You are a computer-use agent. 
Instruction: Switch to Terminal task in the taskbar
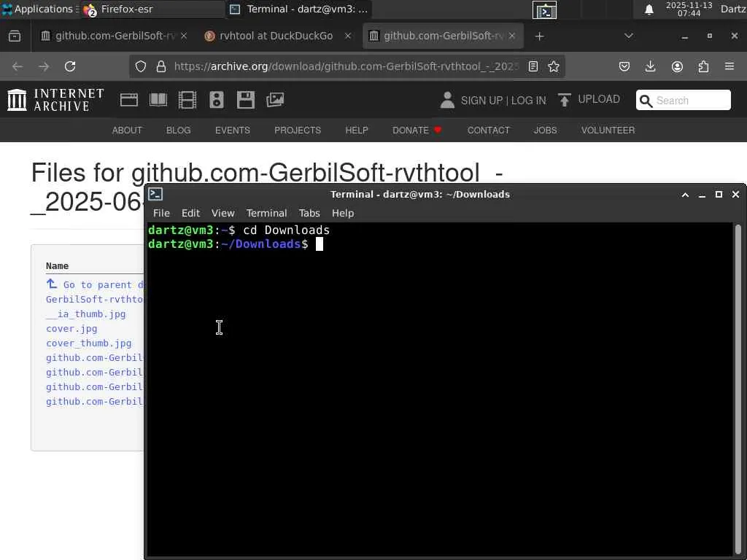click(298, 9)
